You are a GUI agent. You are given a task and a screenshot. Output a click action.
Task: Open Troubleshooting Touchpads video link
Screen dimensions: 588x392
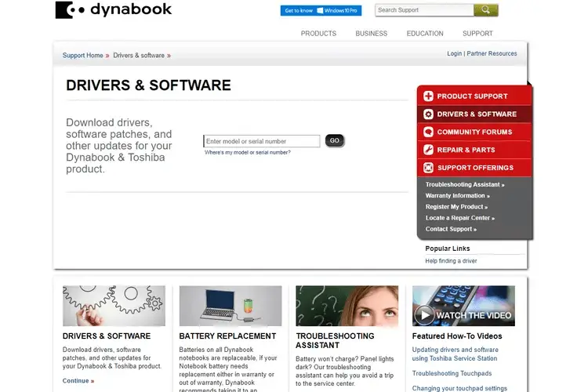coord(452,373)
